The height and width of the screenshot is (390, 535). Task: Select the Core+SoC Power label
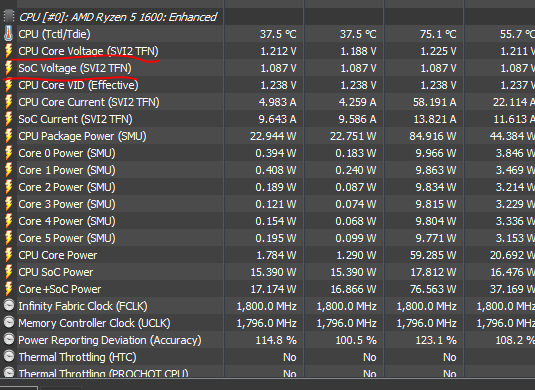[60, 289]
